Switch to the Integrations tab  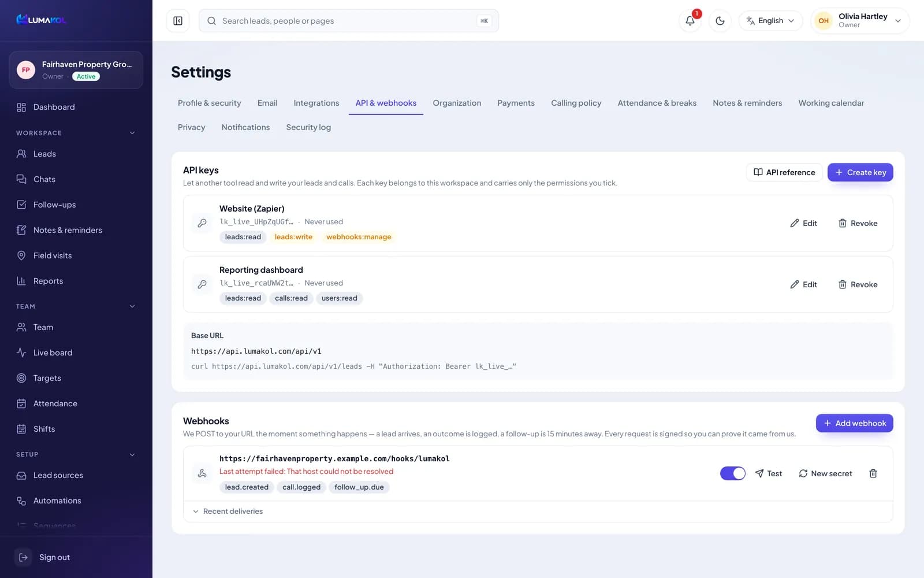316,103
